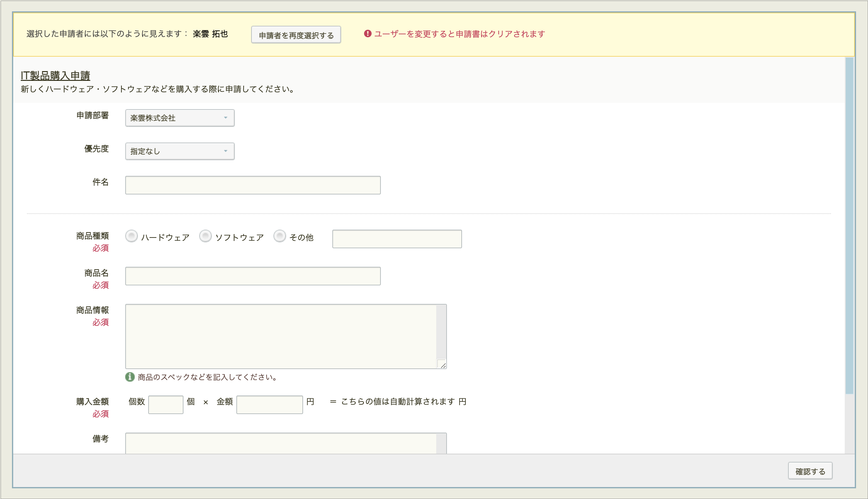Click the green info icon below 商品情報
Screen dimensions: 868x499
click(x=130, y=377)
